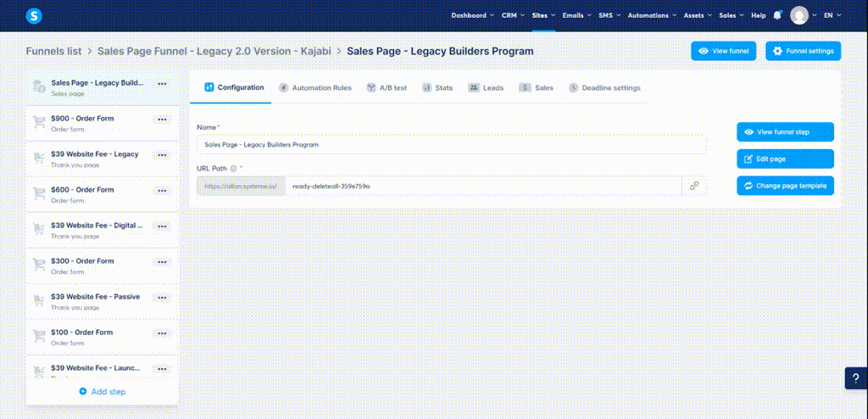Select the $39 Website Fee - Digital step

pos(103,230)
